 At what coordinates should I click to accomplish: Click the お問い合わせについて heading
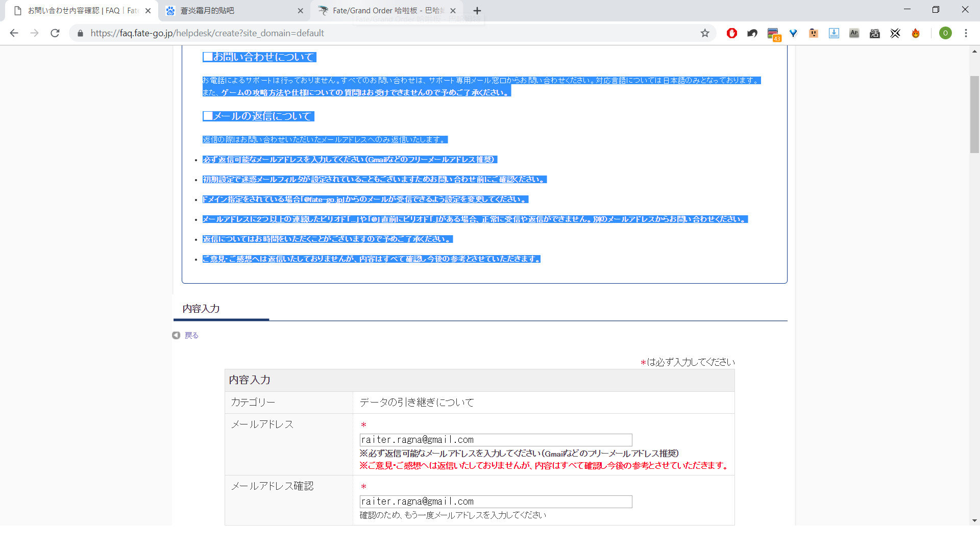pos(259,57)
